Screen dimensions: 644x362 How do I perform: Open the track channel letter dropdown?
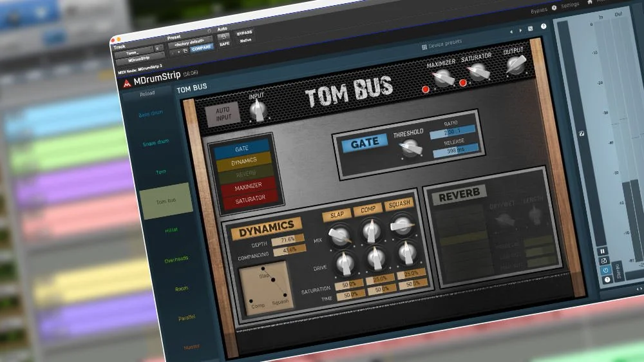158,48
